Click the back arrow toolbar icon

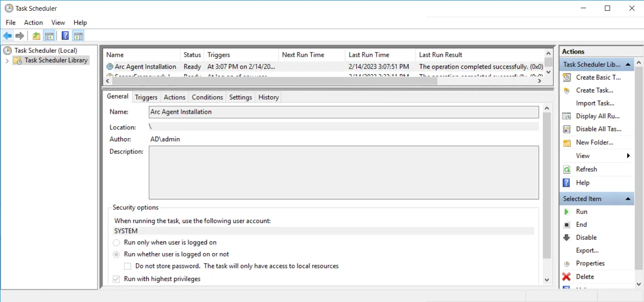tap(7, 36)
